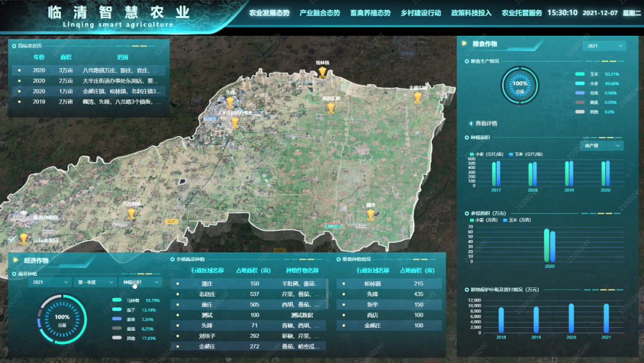Toggle the 高标准农田 layer checkbox
The height and width of the screenshot is (363, 644).
(13, 239)
